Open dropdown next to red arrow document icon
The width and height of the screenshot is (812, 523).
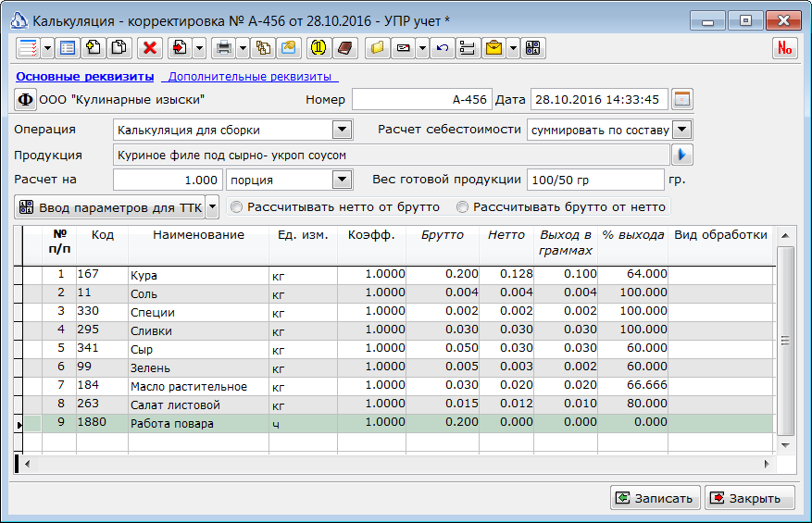coord(200,48)
